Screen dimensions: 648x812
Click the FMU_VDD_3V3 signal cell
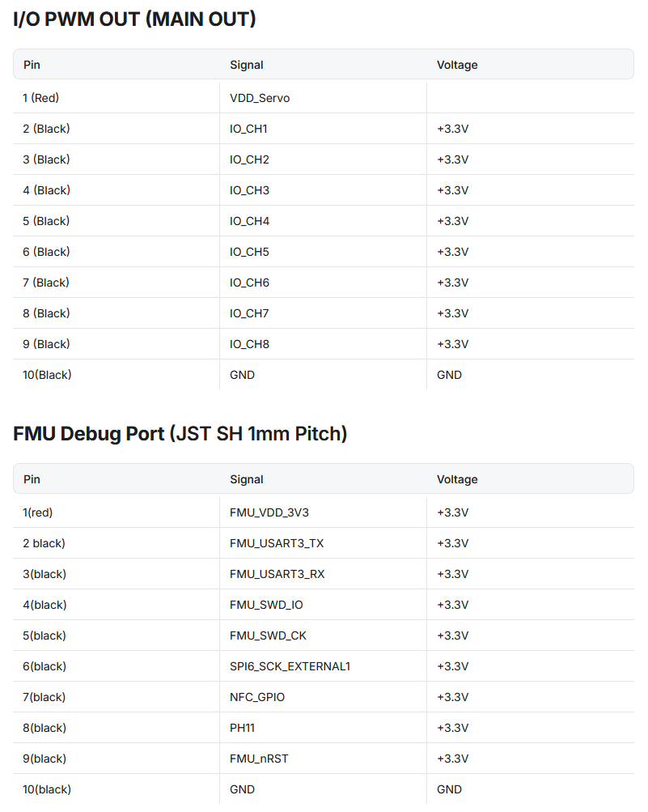pos(269,512)
